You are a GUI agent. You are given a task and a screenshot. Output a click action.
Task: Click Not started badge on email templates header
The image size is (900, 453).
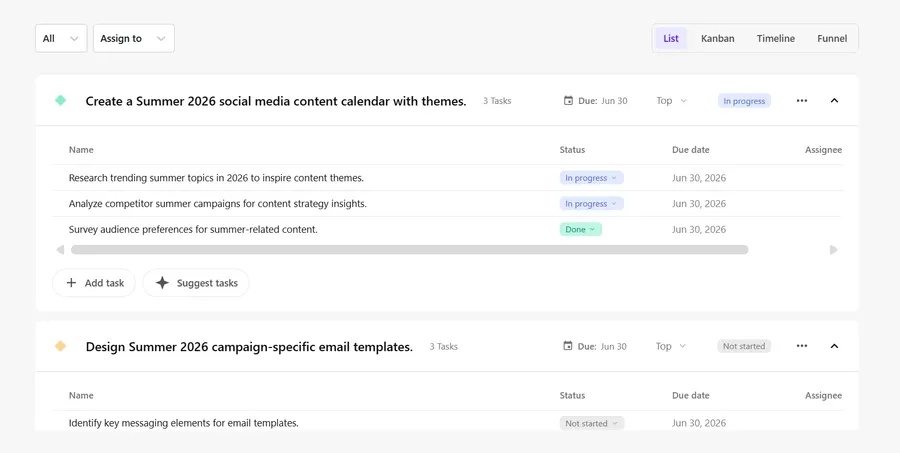[x=744, y=346]
